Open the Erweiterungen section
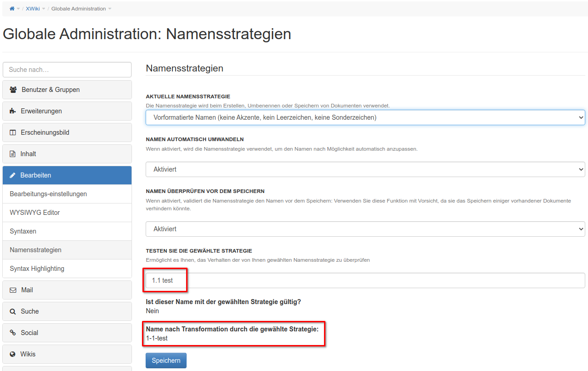This screenshot has height=371, width=588. (x=67, y=111)
